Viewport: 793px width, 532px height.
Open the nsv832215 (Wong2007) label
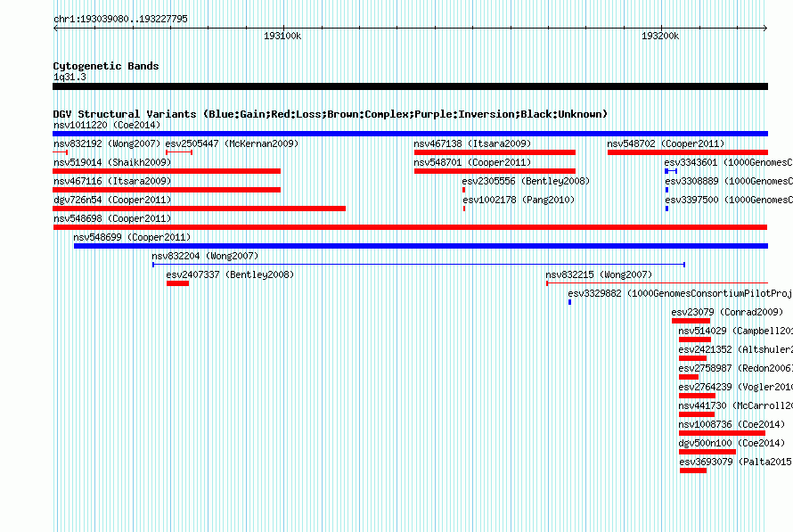599,274
